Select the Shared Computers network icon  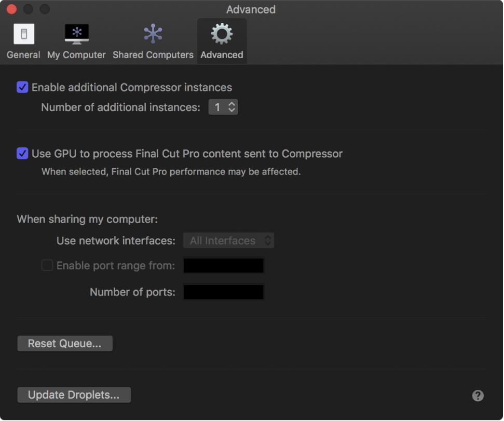(x=153, y=34)
